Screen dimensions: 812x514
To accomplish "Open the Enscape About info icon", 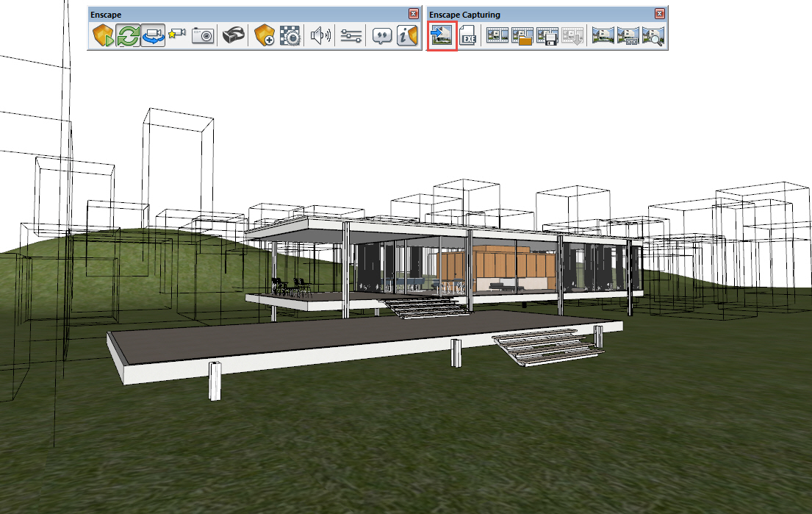I will [x=407, y=36].
